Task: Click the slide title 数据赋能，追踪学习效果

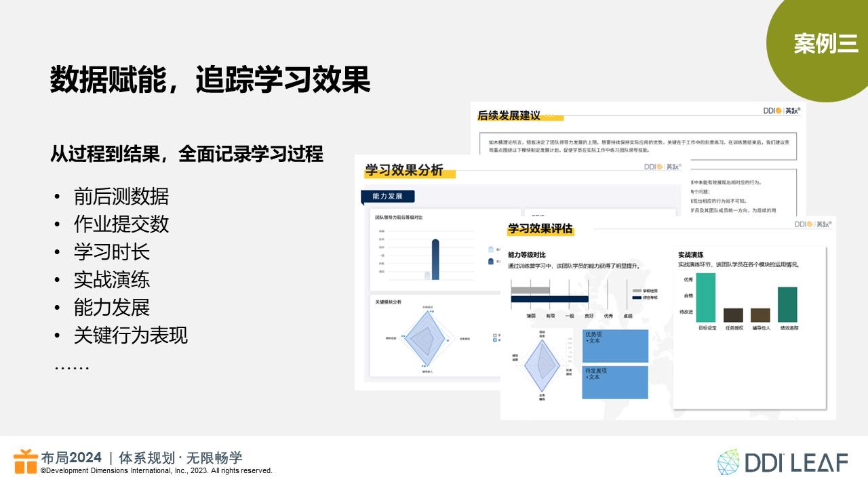Action: [x=210, y=79]
